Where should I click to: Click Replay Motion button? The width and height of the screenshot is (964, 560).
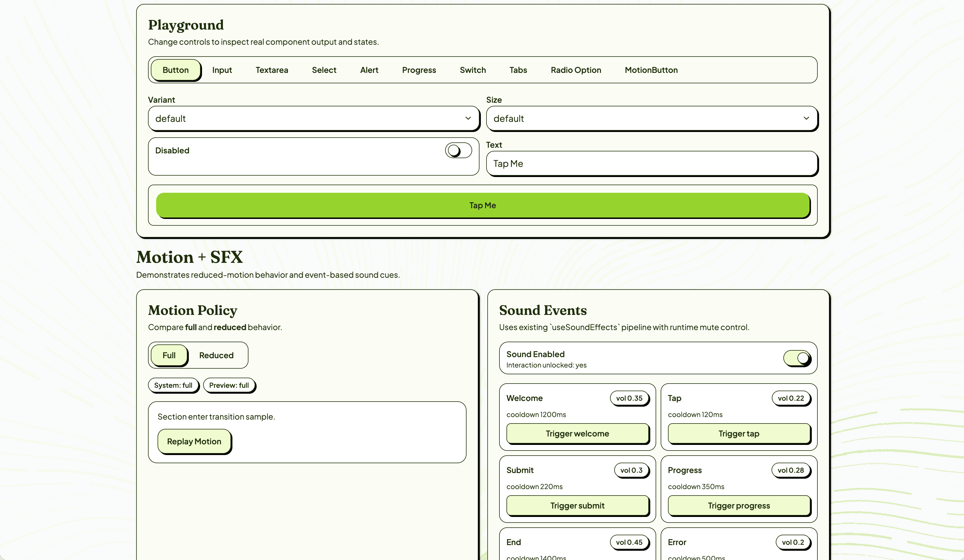coord(194,442)
